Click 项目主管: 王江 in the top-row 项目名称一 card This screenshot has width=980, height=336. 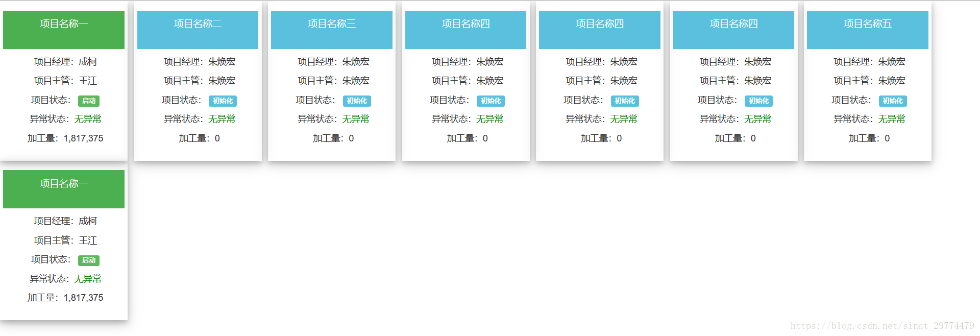click(x=65, y=81)
